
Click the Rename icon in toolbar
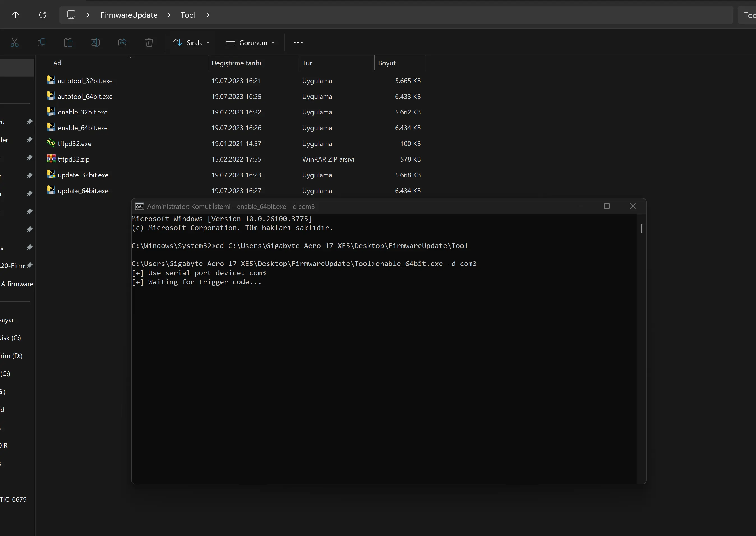click(95, 43)
